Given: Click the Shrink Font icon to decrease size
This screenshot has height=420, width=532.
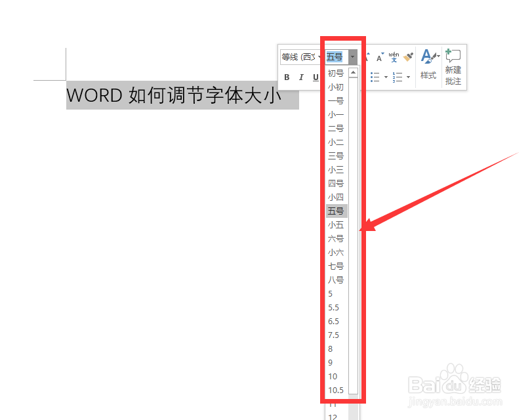Looking at the screenshot, I should coord(380,56).
